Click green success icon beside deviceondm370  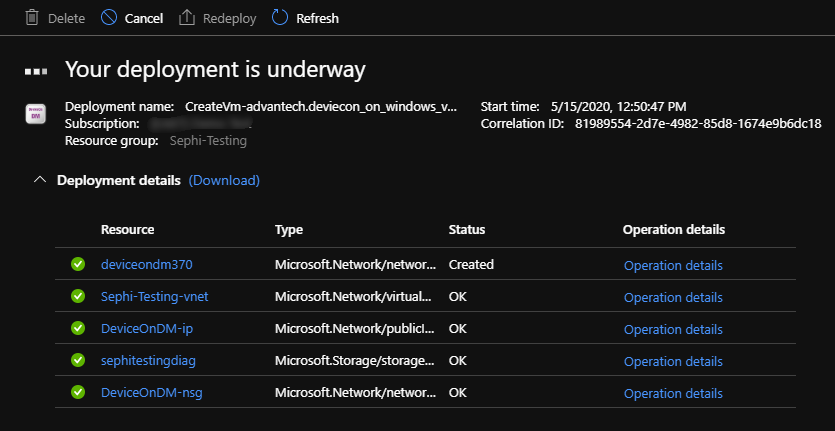(78, 265)
